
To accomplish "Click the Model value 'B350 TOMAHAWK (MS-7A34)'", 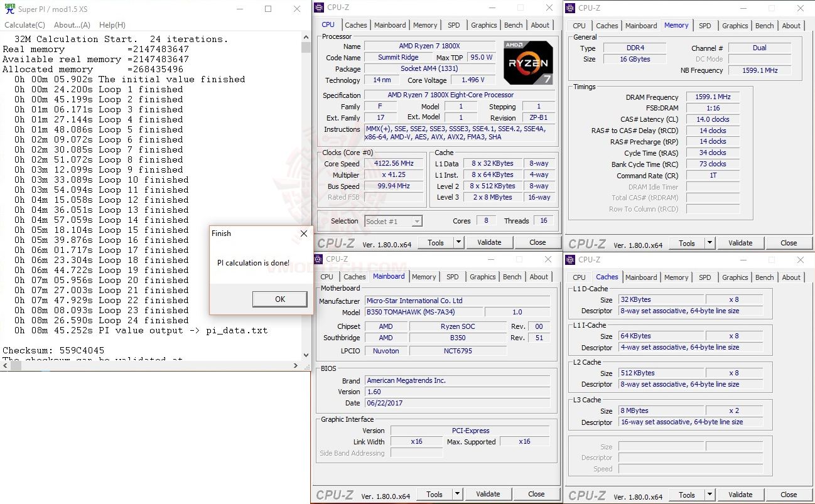I will (424, 312).
